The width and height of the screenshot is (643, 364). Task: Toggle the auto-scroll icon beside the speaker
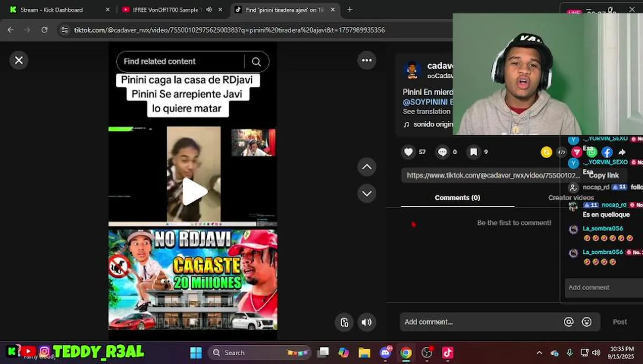coord(344,322)
